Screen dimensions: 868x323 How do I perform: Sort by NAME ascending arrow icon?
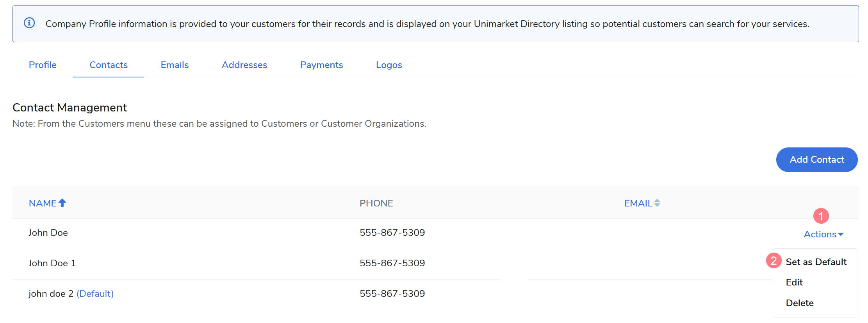(x=62, y=203)
